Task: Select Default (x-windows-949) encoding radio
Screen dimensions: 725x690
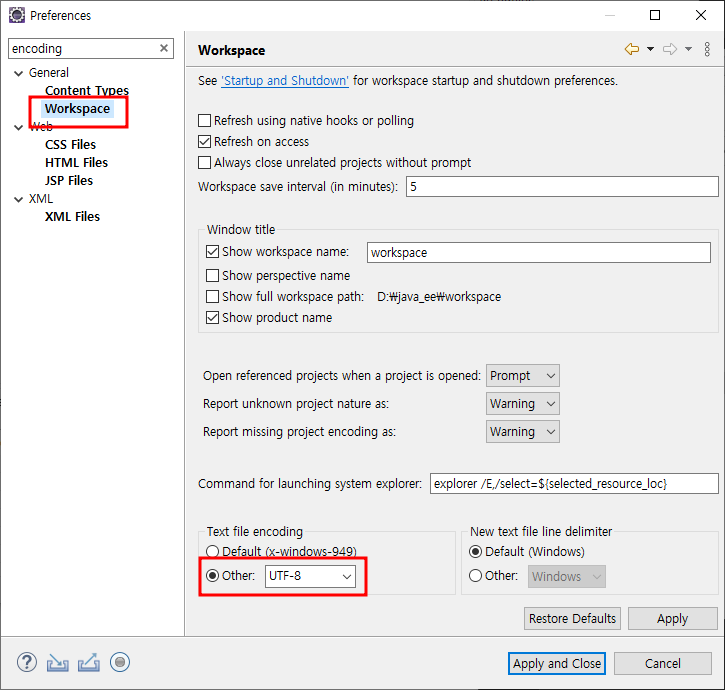Action: [212, 551]
